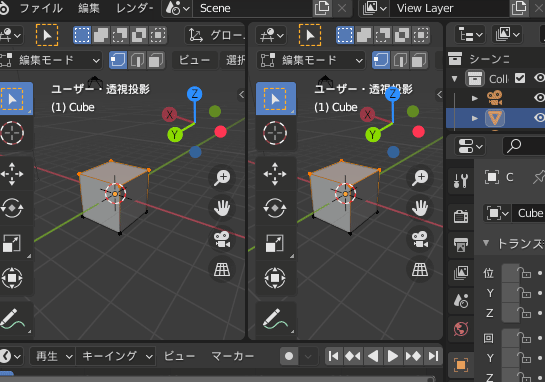Select the Scale tool in left viewport
545x382 pixels.
(x=13, y=243)
